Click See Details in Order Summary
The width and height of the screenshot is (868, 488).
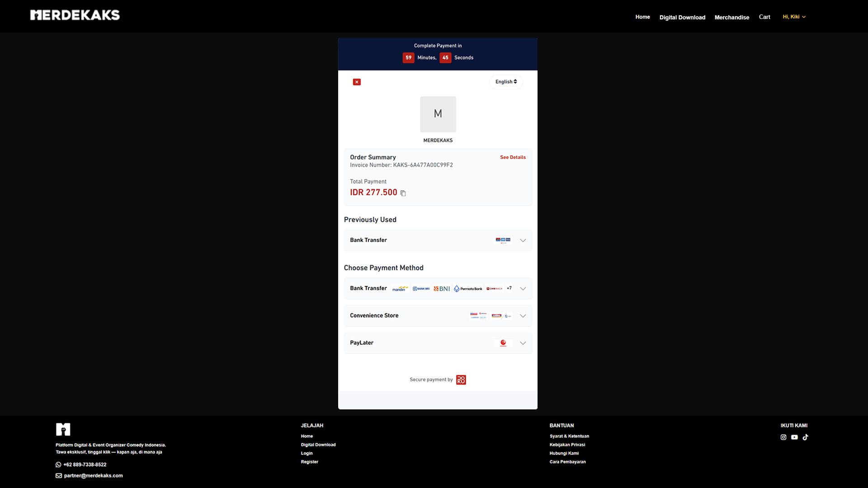(513, 157)
